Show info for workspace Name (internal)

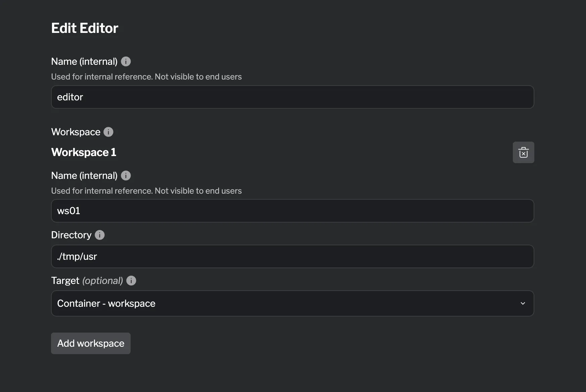click(x=126, y=175)
